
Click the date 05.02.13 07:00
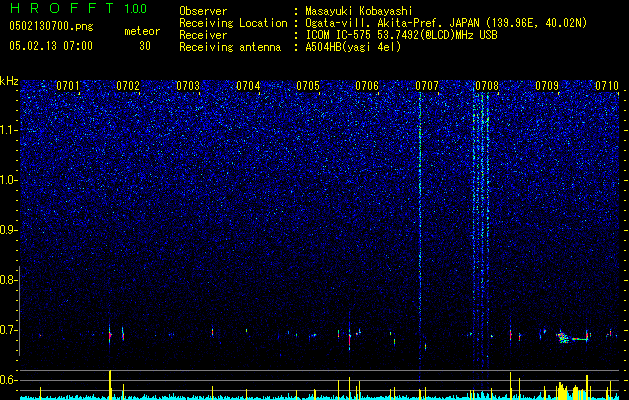pos(51,46)
